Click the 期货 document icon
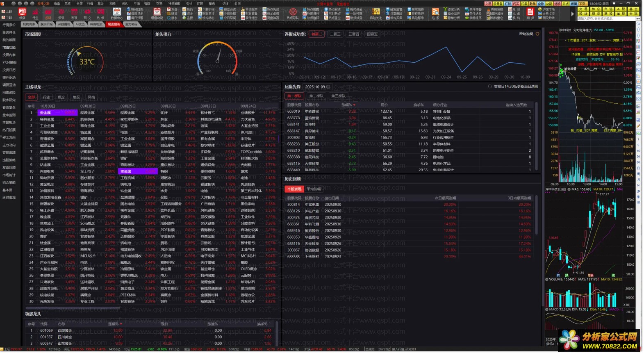 [x=530, y=12]
